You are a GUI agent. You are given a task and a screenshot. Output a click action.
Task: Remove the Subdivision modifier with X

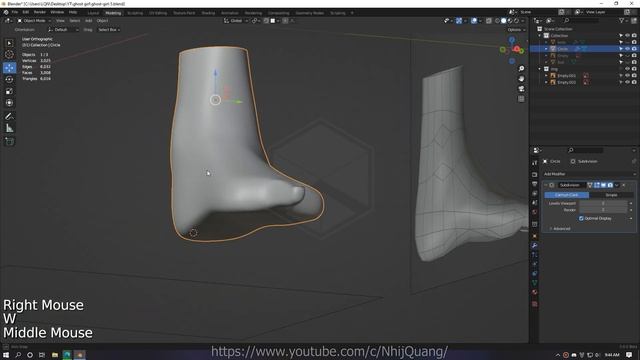(x=624, y=185)
